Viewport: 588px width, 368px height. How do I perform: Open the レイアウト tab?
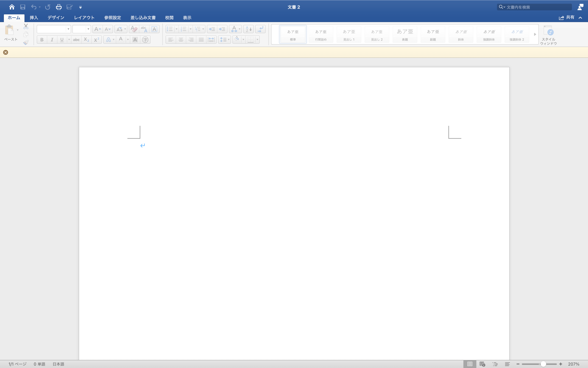click(x=84, y=18)
